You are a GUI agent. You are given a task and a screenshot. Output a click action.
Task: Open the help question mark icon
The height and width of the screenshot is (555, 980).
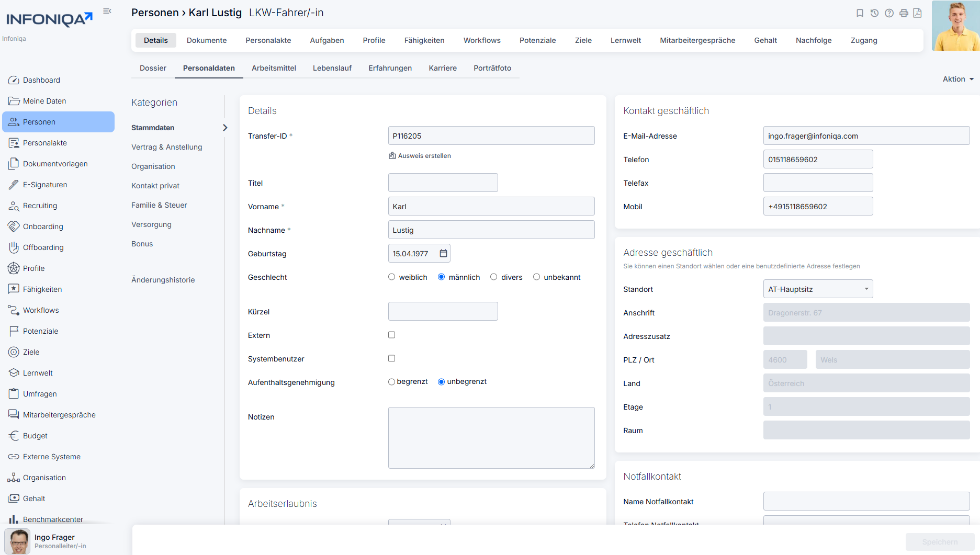coord(889,13)
